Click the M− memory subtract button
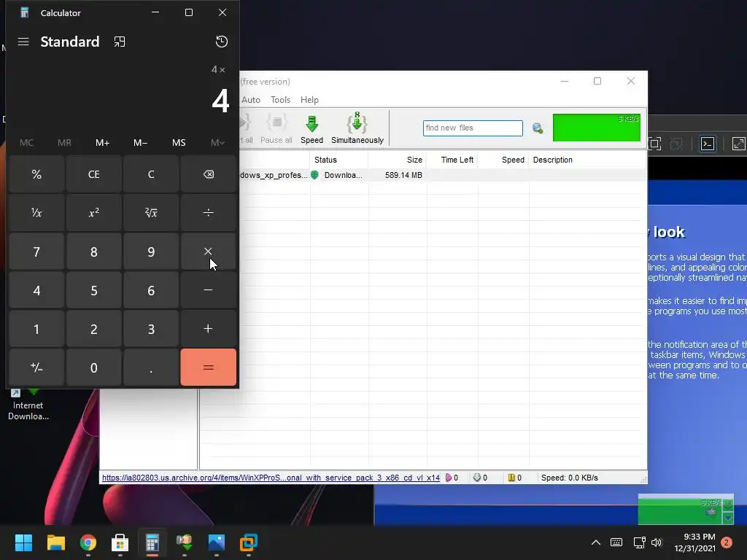 141,142
